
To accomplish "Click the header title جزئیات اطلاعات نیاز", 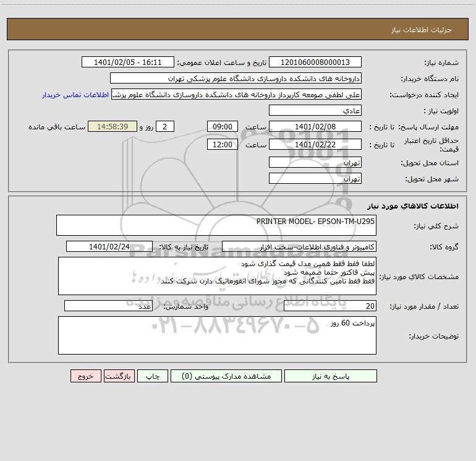I will pos(422,30).
